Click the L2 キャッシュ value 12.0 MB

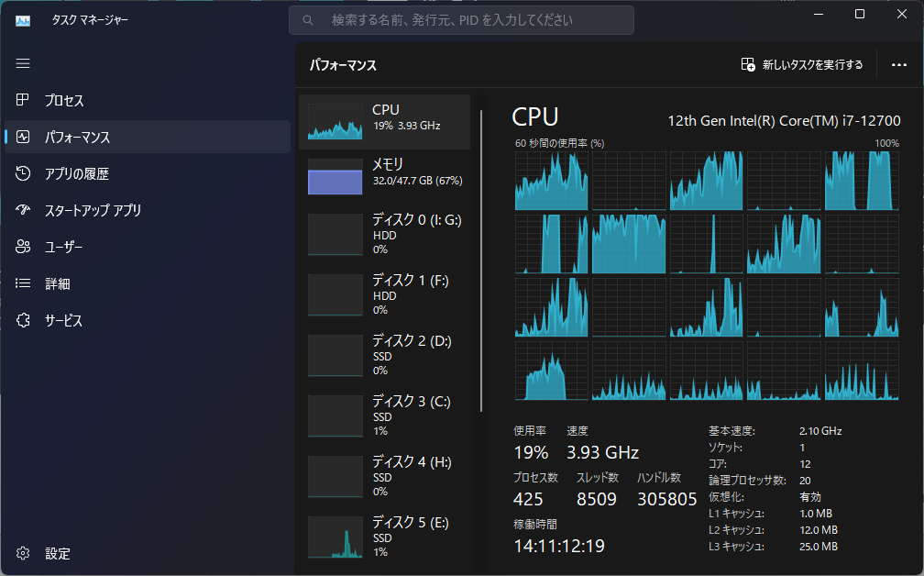[819, 530]
